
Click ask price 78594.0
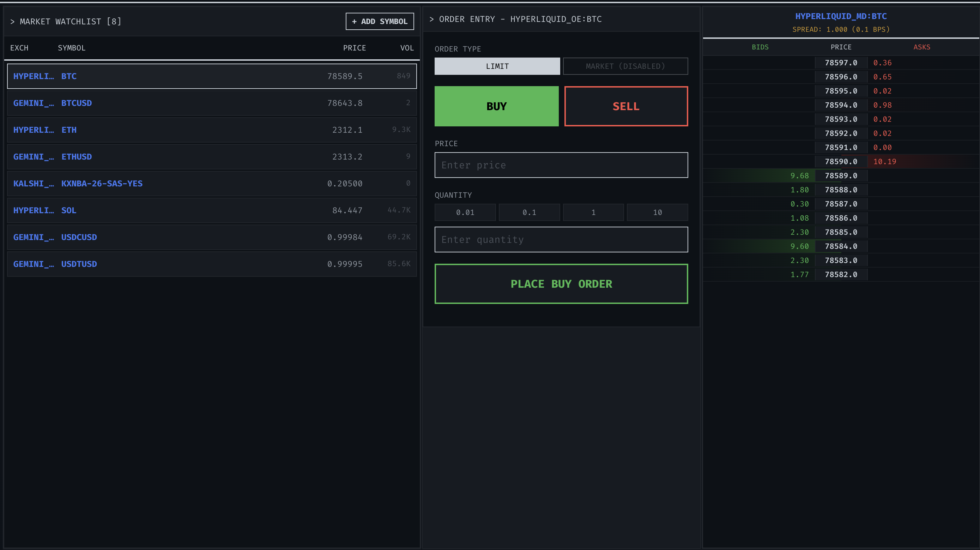(841, 105)
